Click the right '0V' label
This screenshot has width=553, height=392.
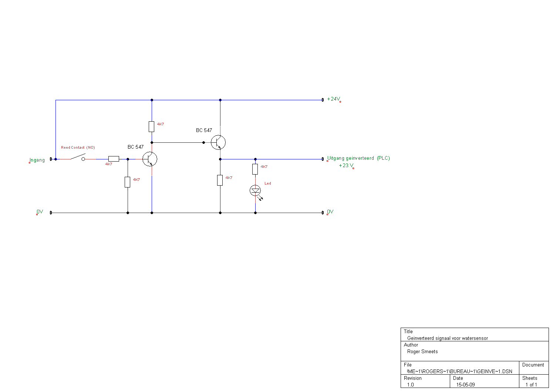tap(330, 212)
